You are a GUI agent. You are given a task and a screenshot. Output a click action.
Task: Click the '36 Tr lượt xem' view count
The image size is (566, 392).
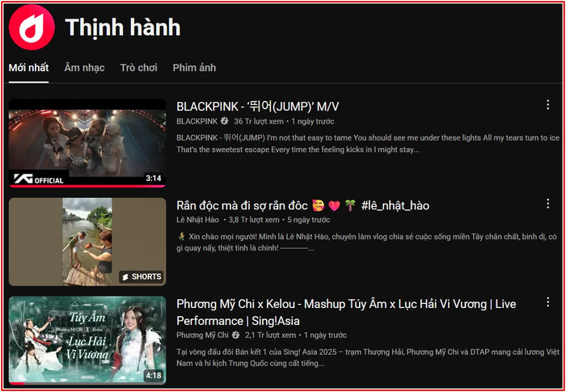(x=259, y=121)
